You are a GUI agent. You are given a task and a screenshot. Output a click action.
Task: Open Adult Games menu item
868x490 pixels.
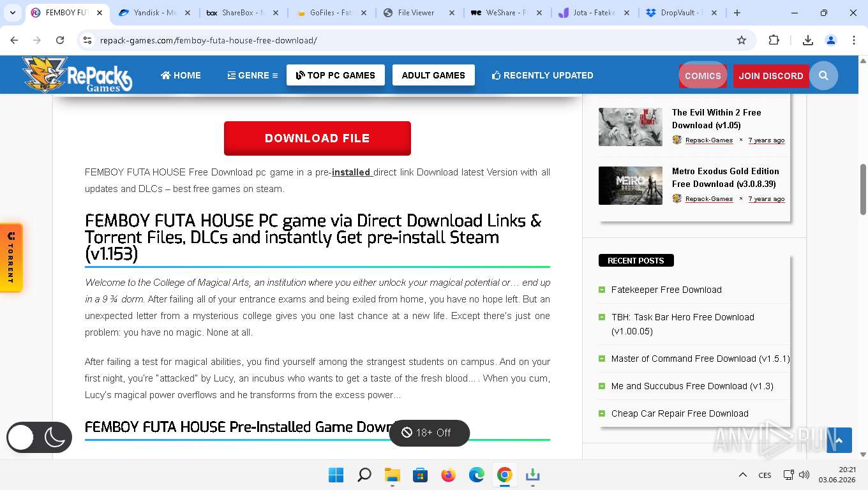433,75
